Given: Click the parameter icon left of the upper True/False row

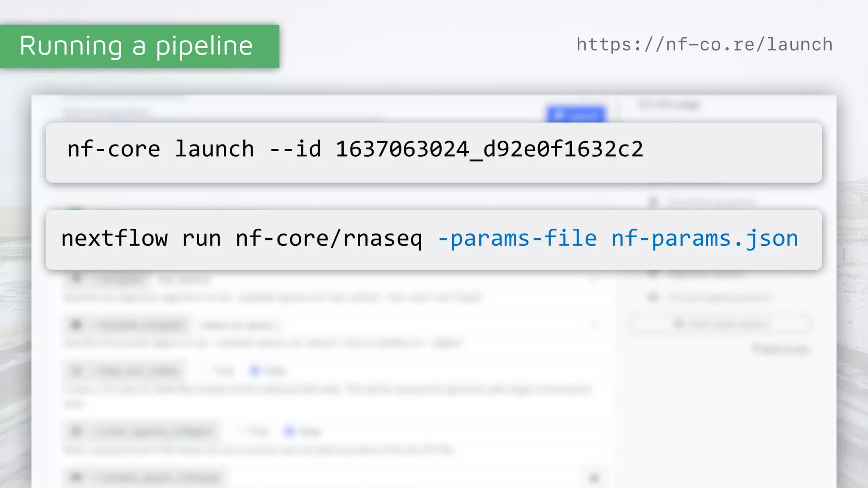Looking at the screenshot, I should point(76,371).
